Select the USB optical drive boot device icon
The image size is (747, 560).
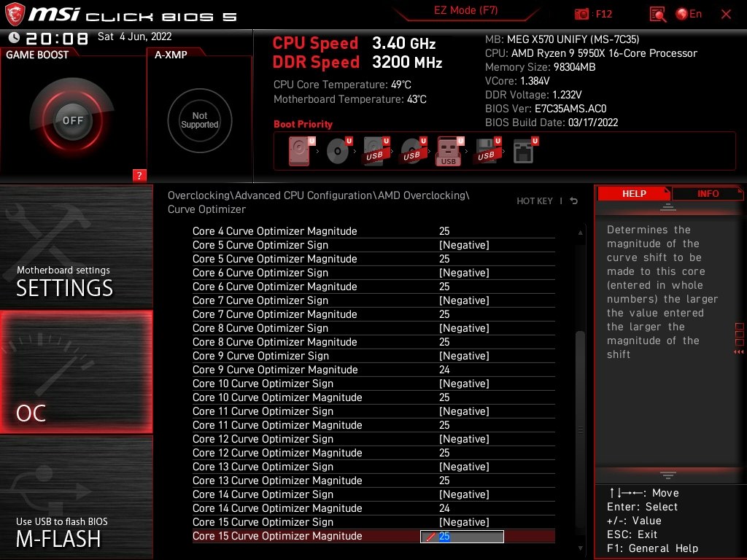click(x=414, y=151)
